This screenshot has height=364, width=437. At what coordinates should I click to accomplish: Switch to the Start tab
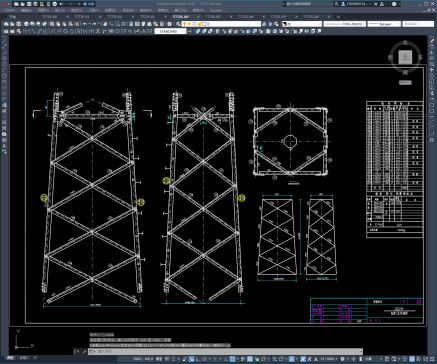point(13,16)
